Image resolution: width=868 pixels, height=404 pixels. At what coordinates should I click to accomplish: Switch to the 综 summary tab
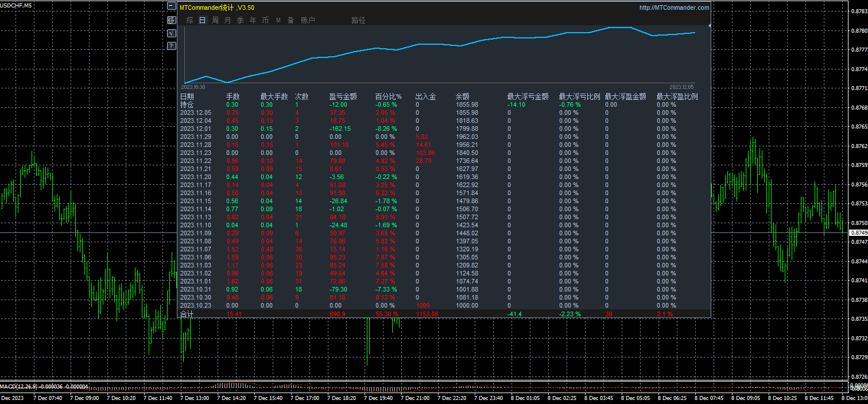tap(189, 21)
